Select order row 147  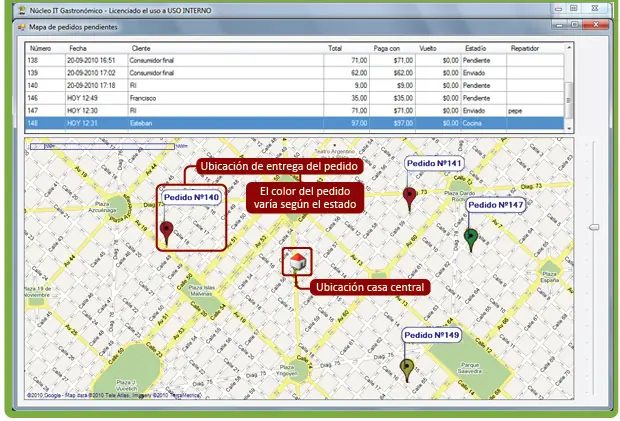(295, 111)
